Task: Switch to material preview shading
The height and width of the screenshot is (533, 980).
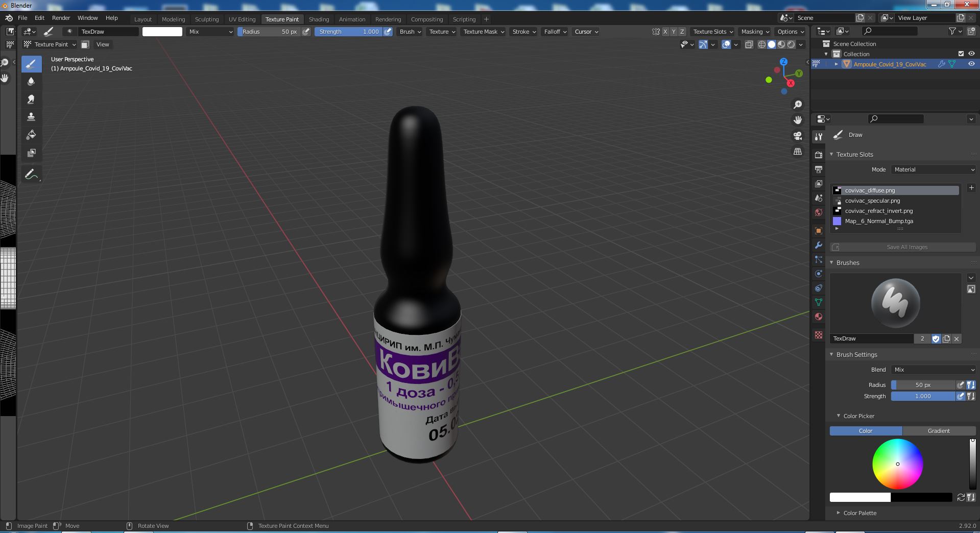Action: 781,44
